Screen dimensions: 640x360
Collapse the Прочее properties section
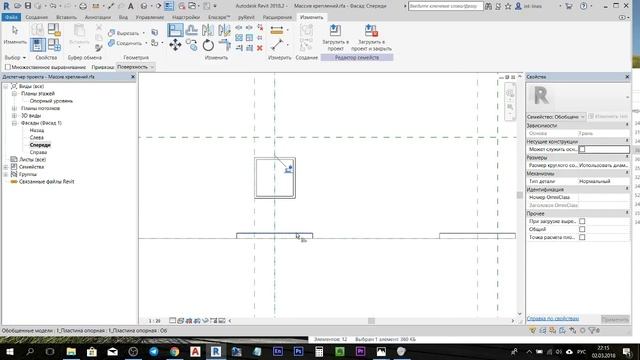point(627,213)
